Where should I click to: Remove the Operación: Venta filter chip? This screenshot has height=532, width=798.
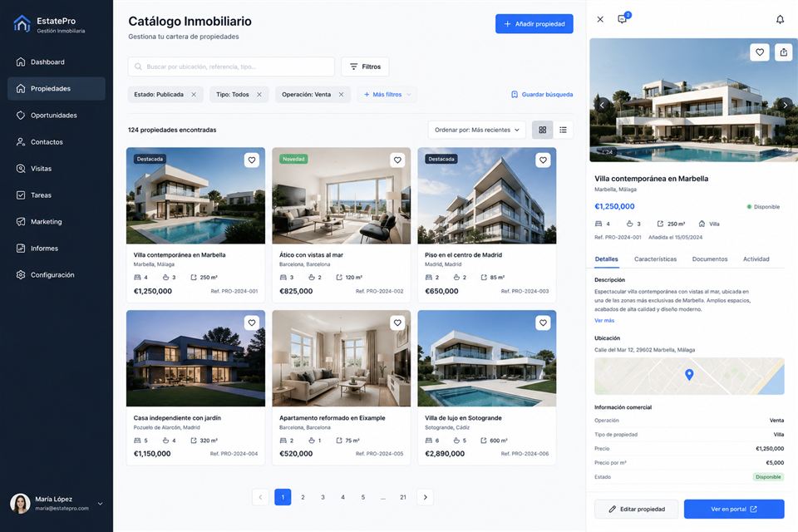pos(341,95)
